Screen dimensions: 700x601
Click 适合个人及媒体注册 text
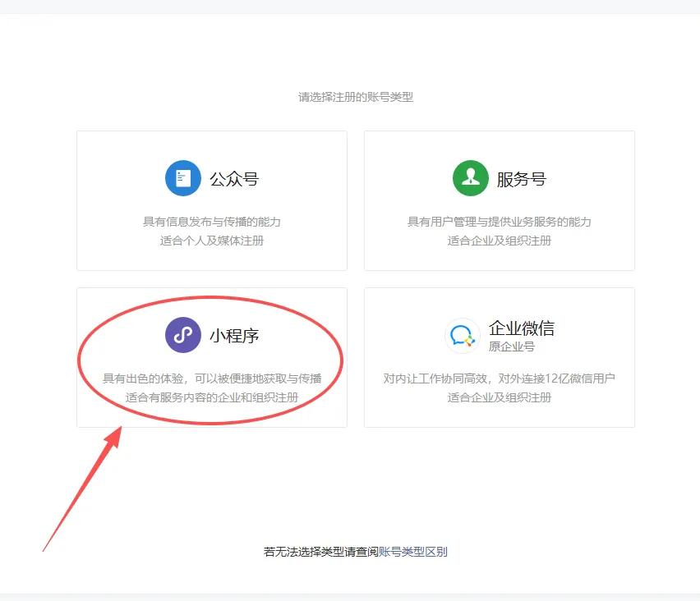tap(212, 241)
